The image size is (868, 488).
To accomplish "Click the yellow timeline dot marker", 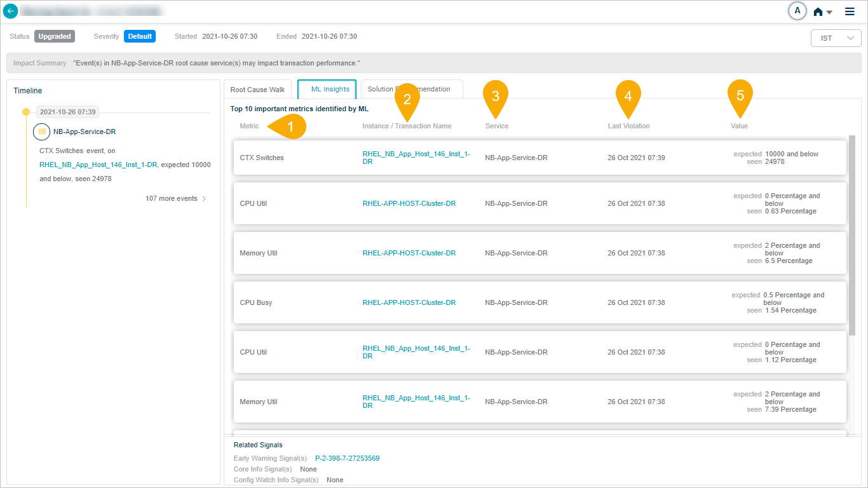I will (x=26, y=112).
